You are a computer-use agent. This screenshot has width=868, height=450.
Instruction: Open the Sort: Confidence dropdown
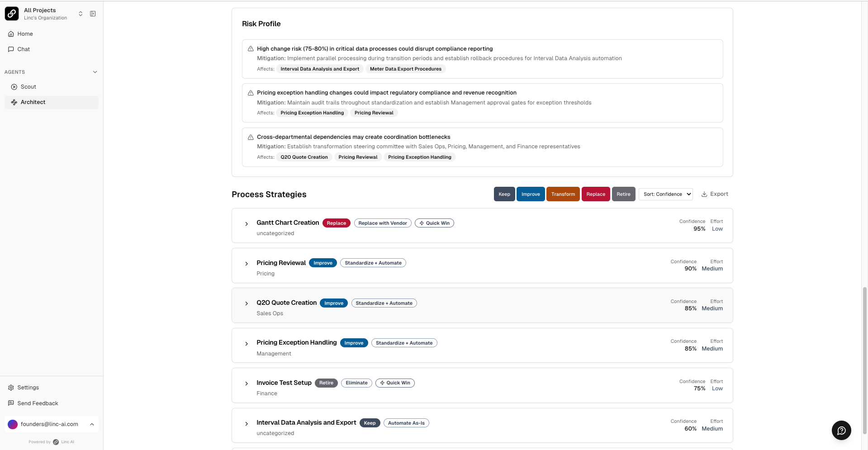[666, 194]
